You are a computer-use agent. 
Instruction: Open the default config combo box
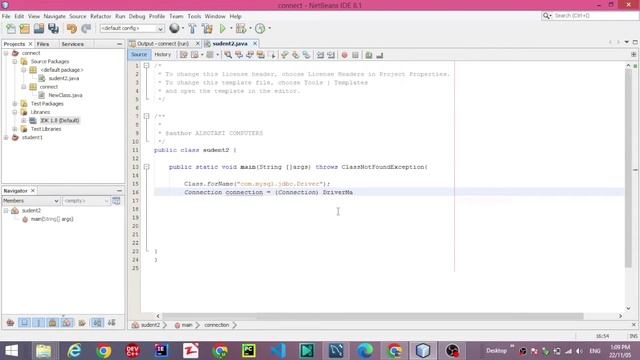[x=132, y=28]
